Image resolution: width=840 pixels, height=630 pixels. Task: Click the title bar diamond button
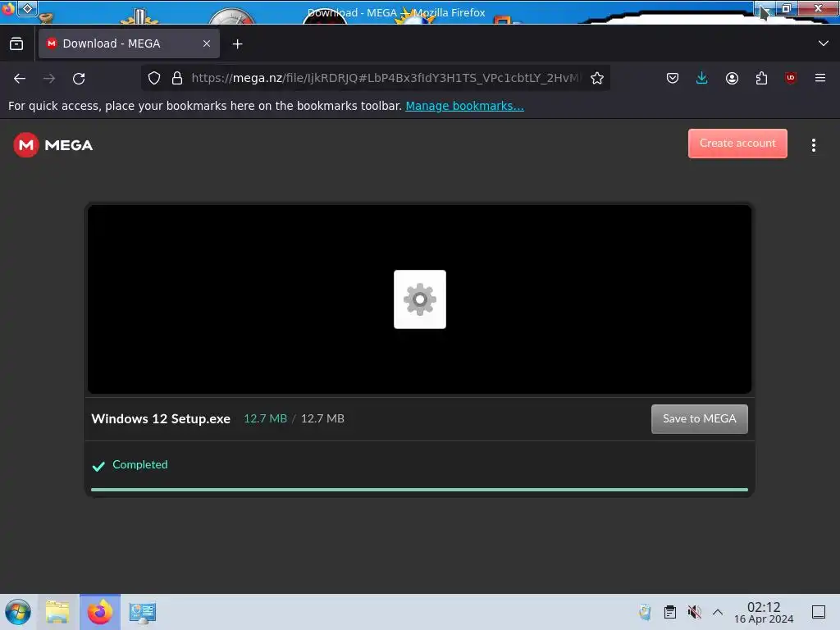click(27, 8)
